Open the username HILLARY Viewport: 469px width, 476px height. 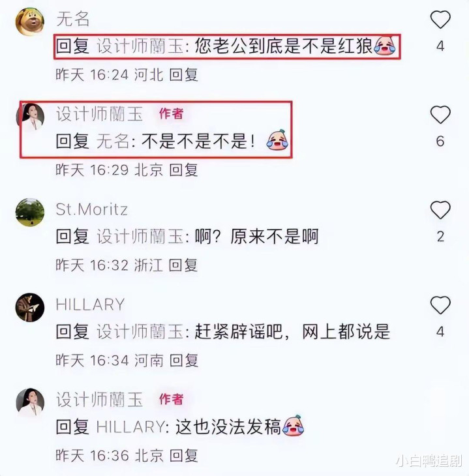coord(91,305)
